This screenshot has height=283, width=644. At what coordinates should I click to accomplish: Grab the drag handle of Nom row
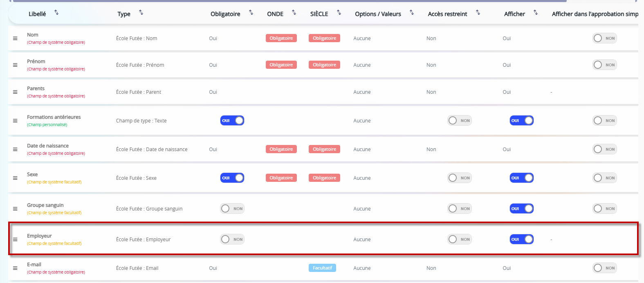click(15, 38)
